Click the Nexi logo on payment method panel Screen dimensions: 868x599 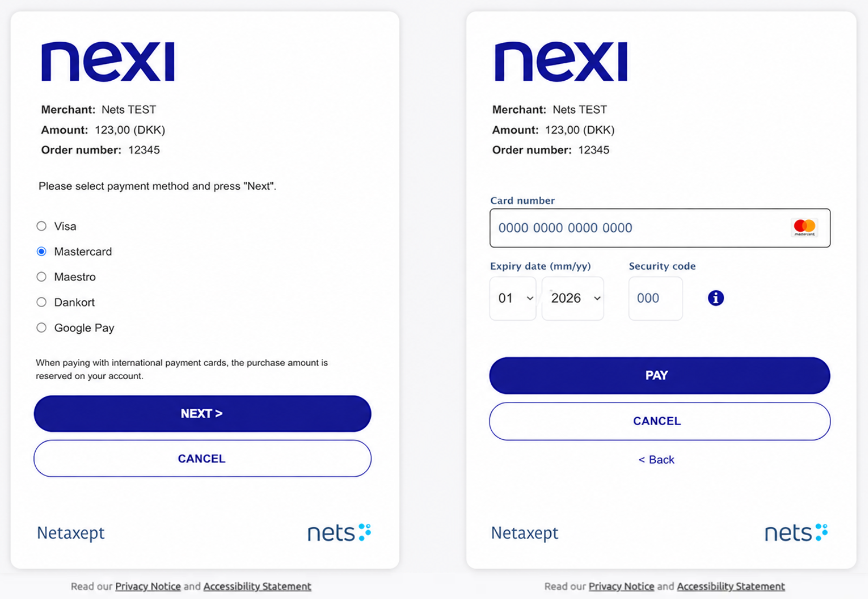(108, 61)
